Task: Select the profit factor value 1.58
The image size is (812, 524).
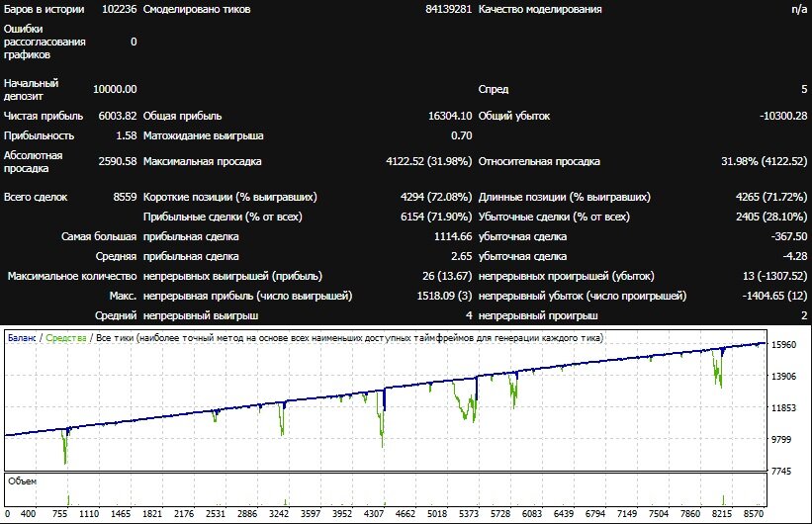Action: (127, 135)
